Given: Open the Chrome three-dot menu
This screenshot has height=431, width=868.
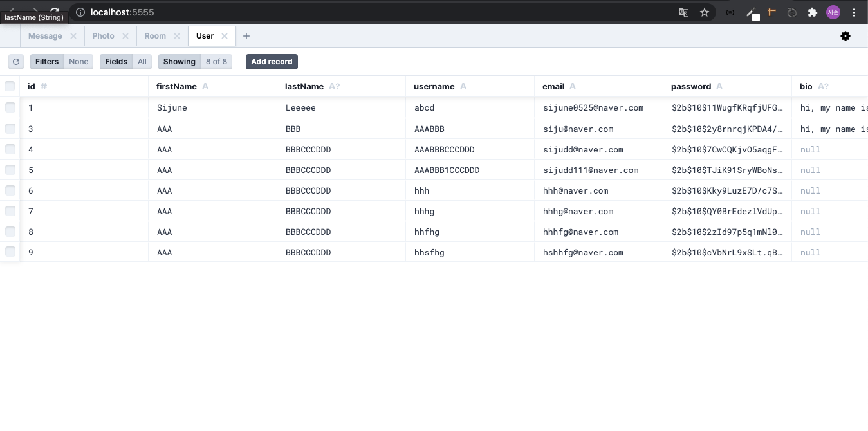Looking at the screenshot, I should coord(854,12).
